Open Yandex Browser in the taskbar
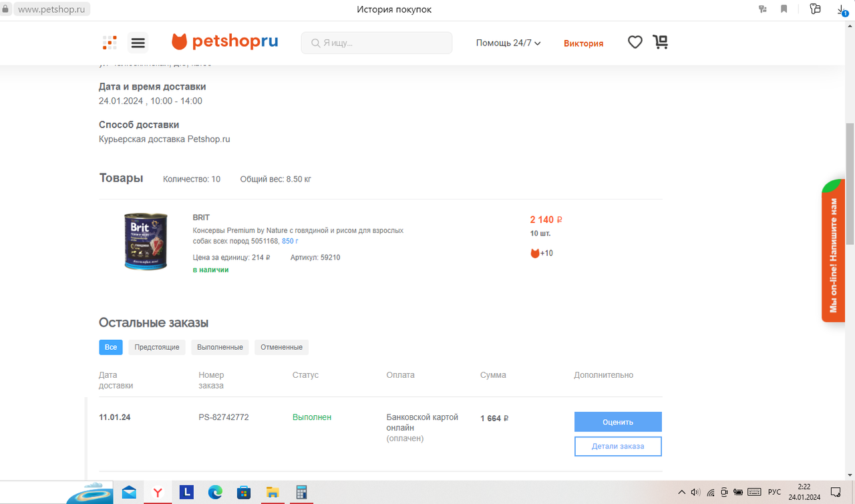The width and height of the screenshot is (855, 504). tap(158, 493)
